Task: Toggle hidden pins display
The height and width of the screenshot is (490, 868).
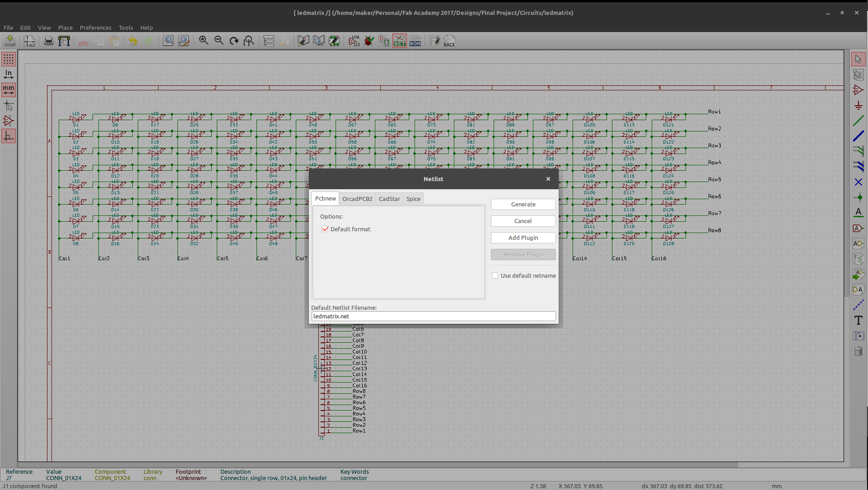Action: (x=9, y=121)
